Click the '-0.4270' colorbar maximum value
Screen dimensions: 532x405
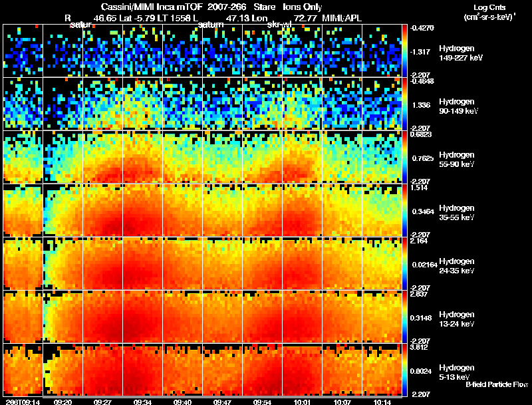click(422, 28)
